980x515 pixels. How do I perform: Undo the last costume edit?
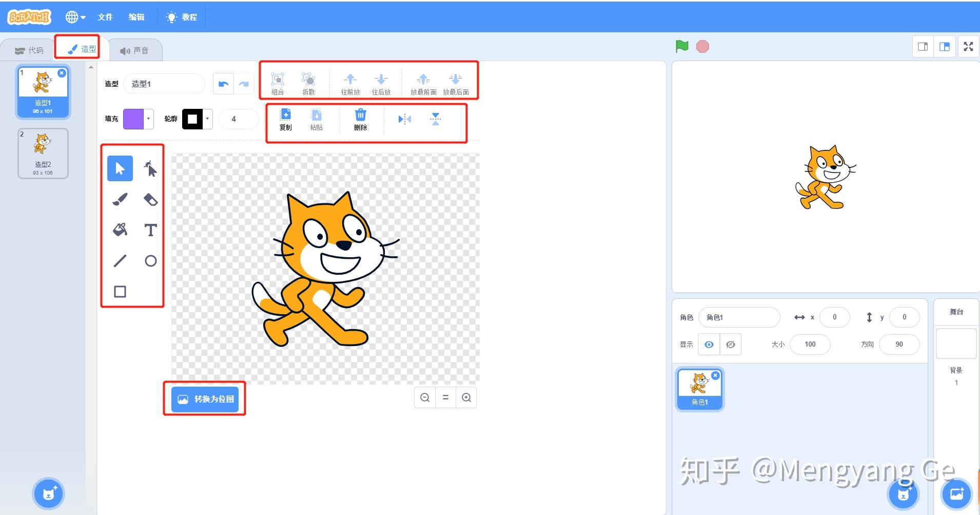tap(223, 84)
